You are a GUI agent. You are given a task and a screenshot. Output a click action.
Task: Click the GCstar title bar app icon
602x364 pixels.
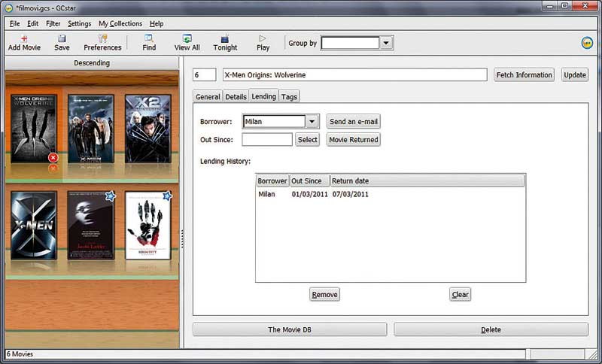tap(9, 8)
